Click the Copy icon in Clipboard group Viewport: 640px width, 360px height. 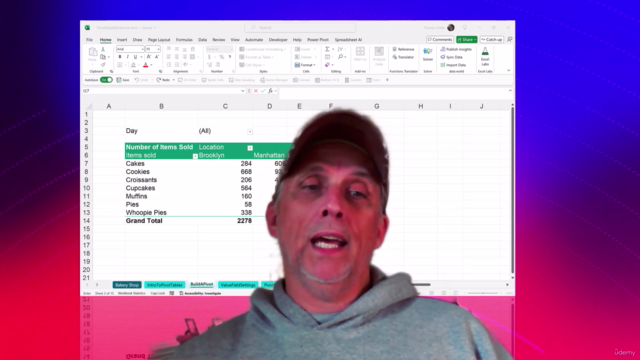point(103,57)
